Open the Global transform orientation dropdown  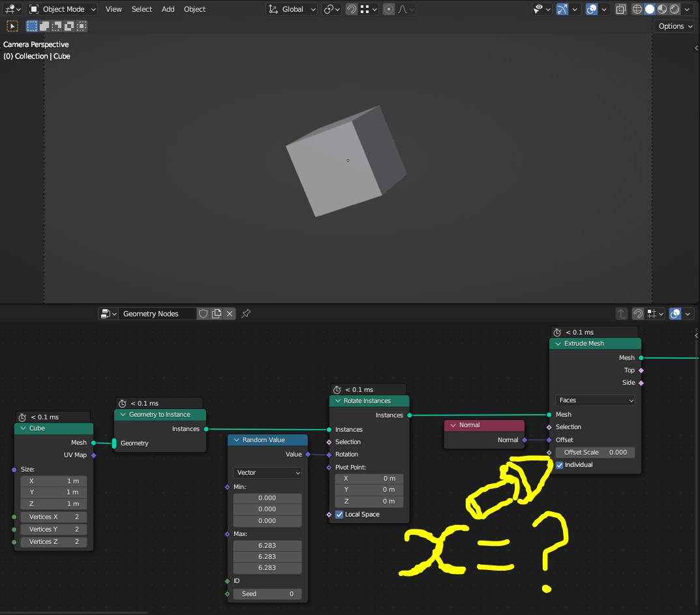[292, 9]
